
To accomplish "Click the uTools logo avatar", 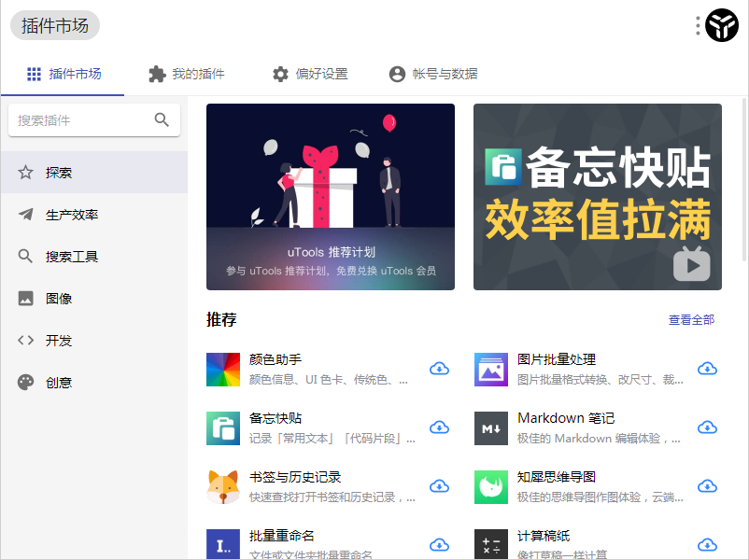I will (x=722, y=25).
